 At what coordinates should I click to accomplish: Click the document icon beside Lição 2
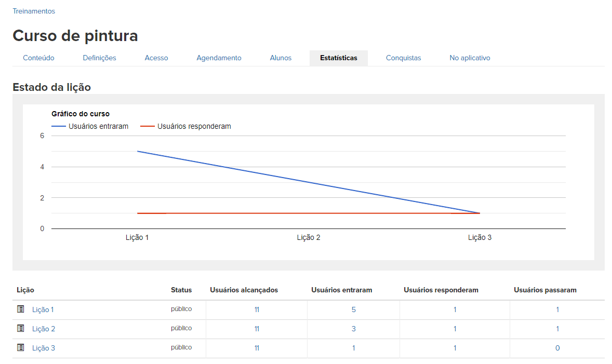click(x=21, y=328)
